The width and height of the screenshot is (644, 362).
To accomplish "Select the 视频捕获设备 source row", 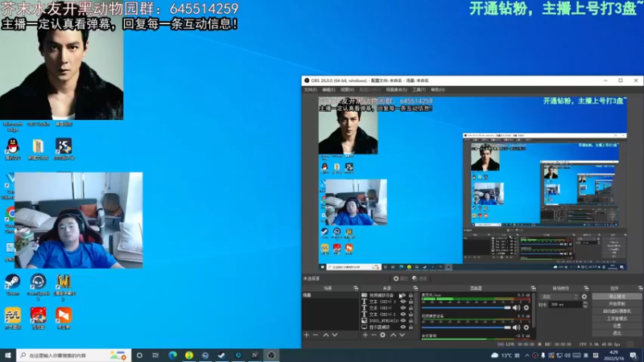I will [387, 295].
